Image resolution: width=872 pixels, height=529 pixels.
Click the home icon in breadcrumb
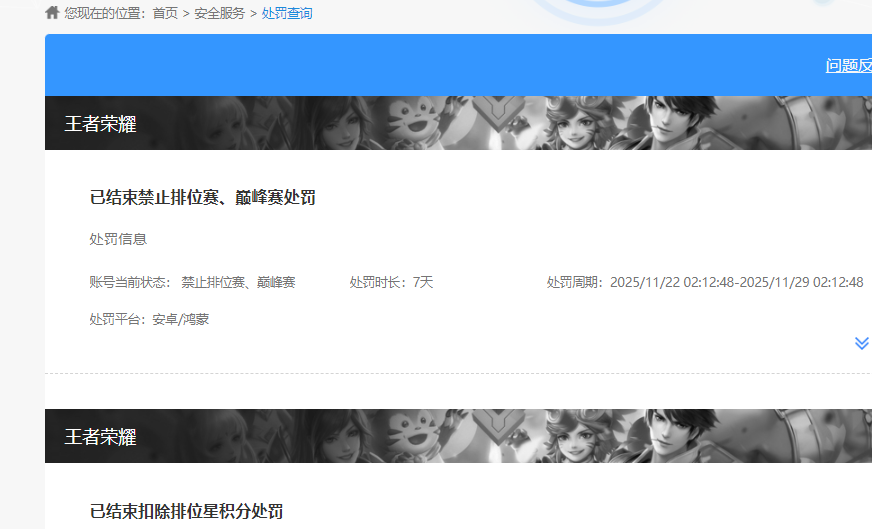click(x=52, y=12)
